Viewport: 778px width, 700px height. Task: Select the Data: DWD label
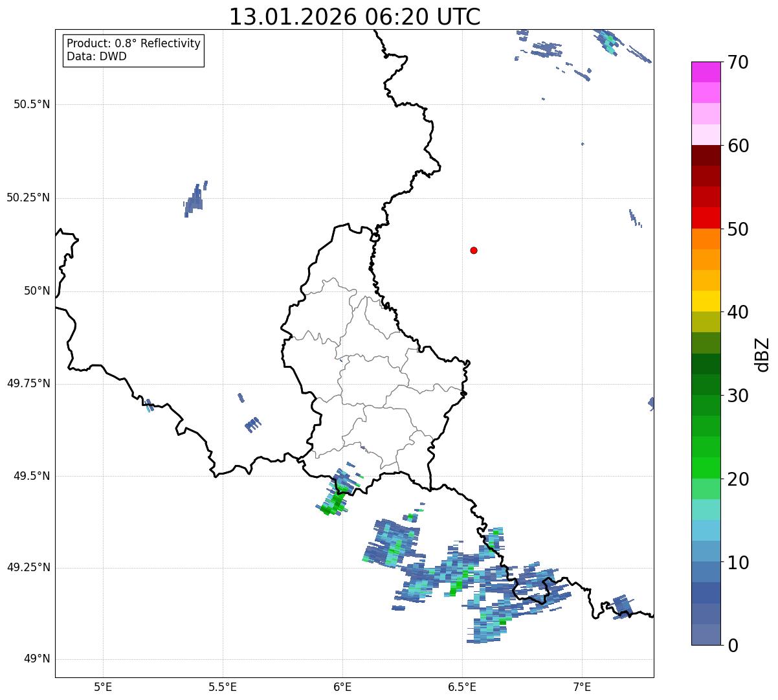click(96, 56)
